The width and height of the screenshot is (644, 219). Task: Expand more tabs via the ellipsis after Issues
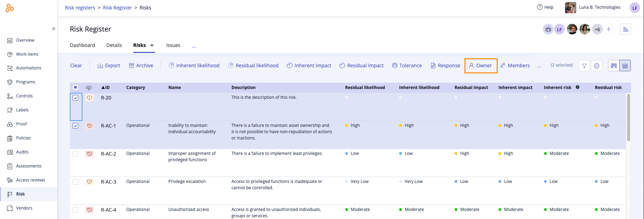(194, 46)
